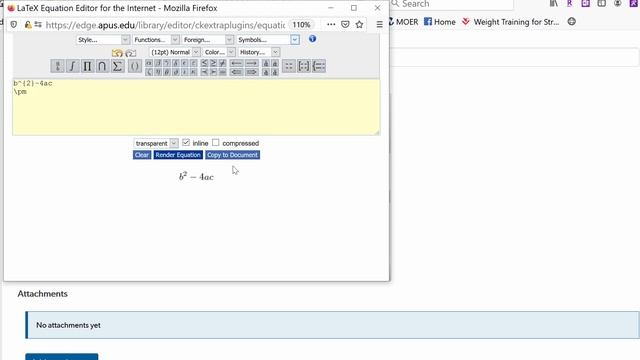Open the MOER bookmark
Screen dimensions: 640x360
point(403,22)
